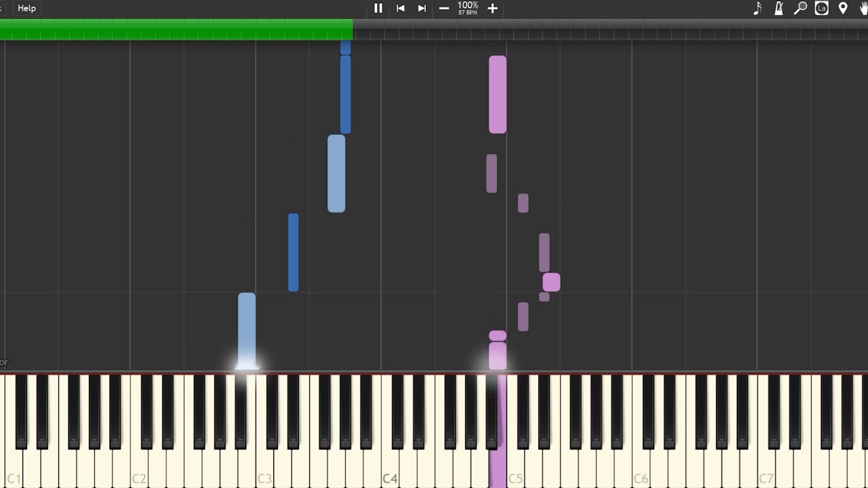
Task: Click the bookmark pin marker icon
Action: (843, 8)
